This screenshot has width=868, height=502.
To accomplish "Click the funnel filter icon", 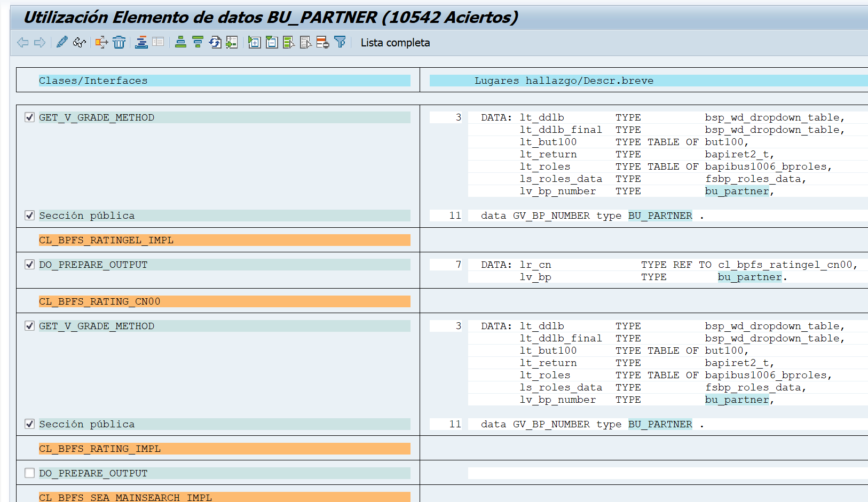I will tap(340, 42).
